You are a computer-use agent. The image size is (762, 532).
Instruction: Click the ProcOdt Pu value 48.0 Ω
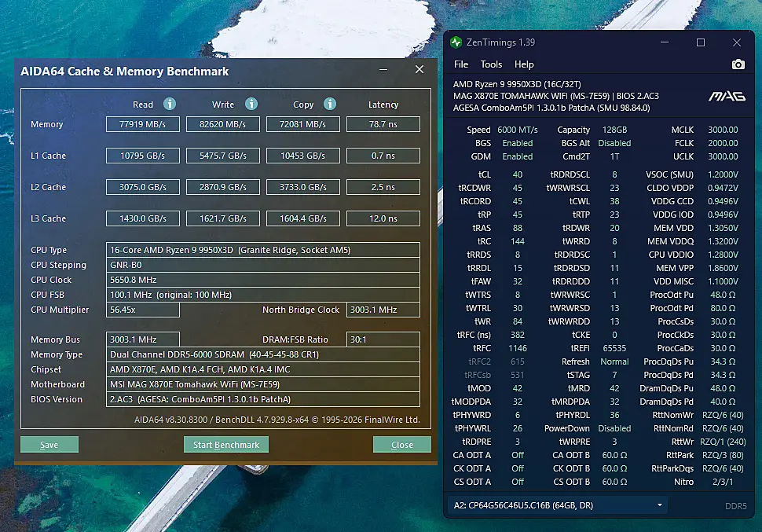coord(723,295)
